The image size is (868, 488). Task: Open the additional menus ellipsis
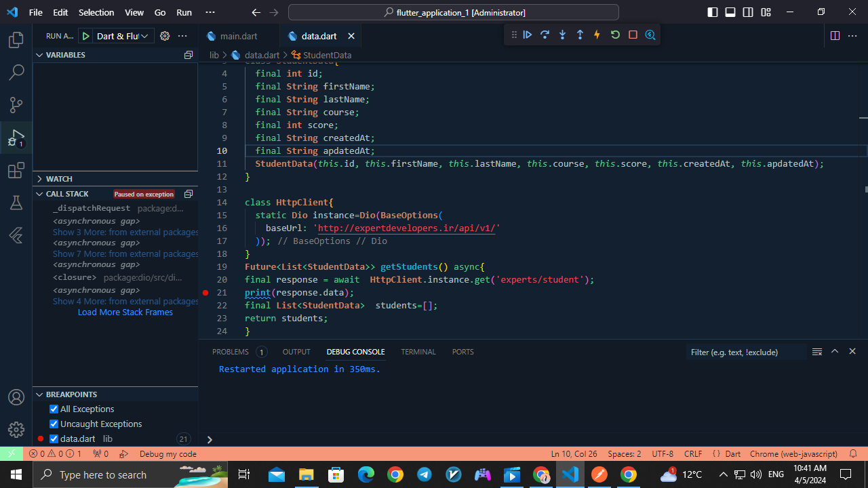point(210,12)
